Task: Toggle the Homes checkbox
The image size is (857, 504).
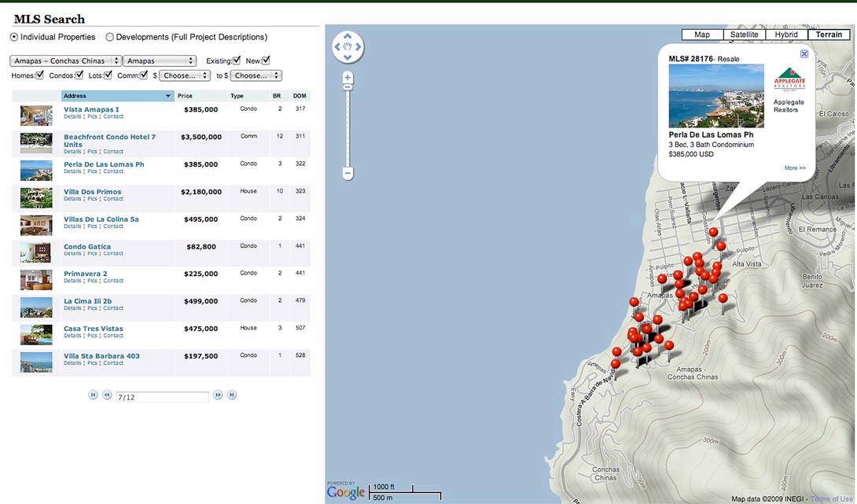Action: pyautogui.click(x=39, y=75)
